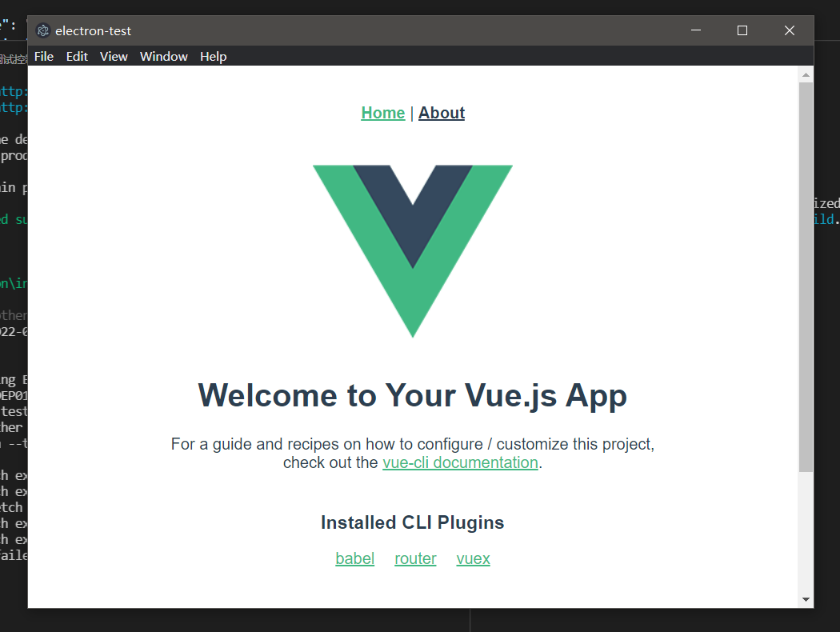Minimize the electron-test window
Viewport: 840px width, 632px height.
coord(696,30)
